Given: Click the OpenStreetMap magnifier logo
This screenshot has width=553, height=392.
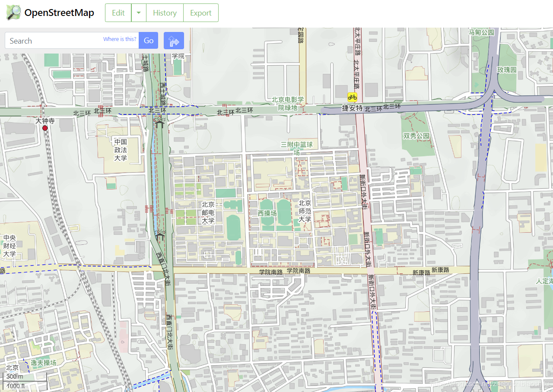Looking at the screenshot, I should (13, 13).
